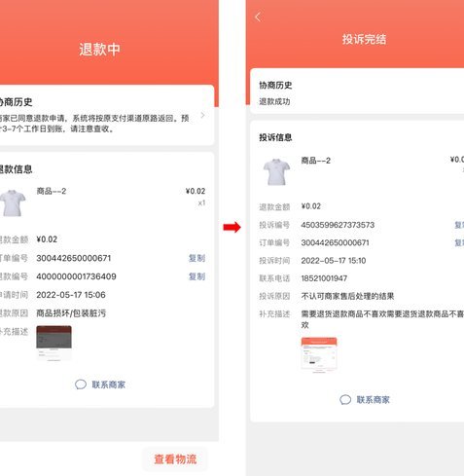Click the 投诉完结 status title
Screen dimensions: 464x476
click(x=364, y=39)
